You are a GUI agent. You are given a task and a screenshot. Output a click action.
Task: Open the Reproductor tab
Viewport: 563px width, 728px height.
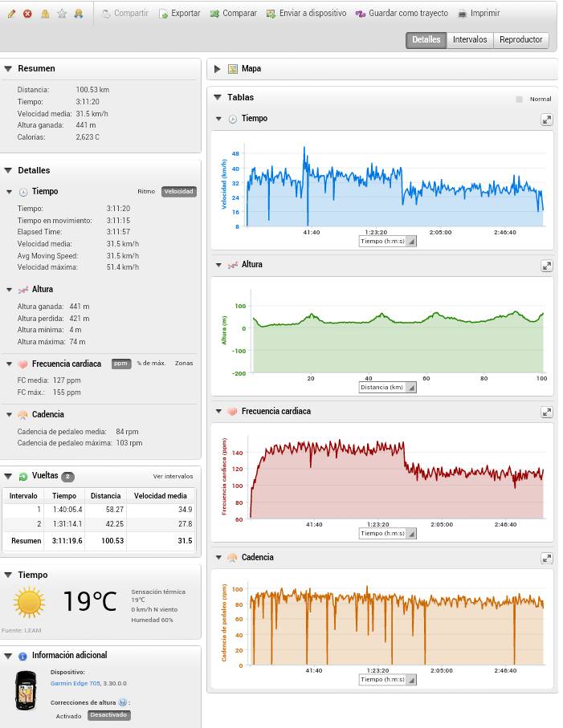pos(520,39)
